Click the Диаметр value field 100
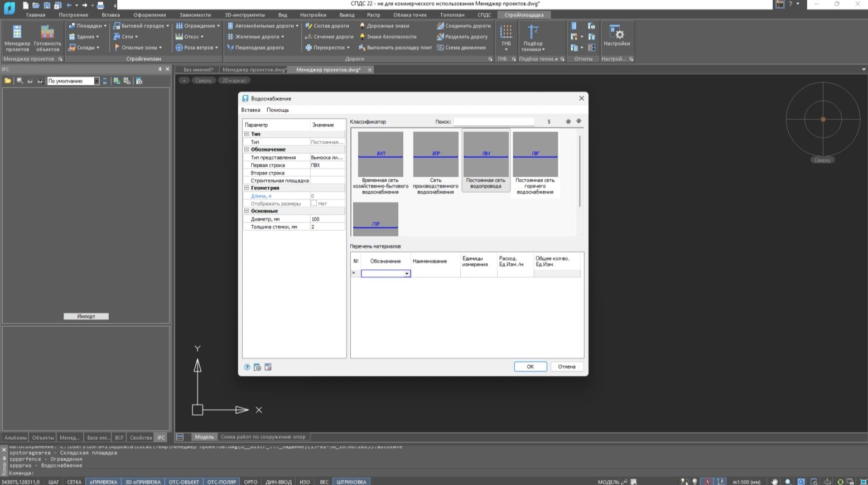Screen dimensions: 868x485 click(x=327, y=219)
